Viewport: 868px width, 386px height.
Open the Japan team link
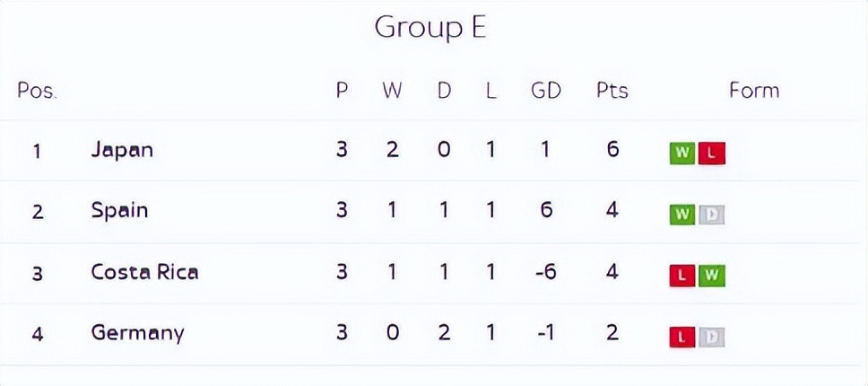click(122, 149)
